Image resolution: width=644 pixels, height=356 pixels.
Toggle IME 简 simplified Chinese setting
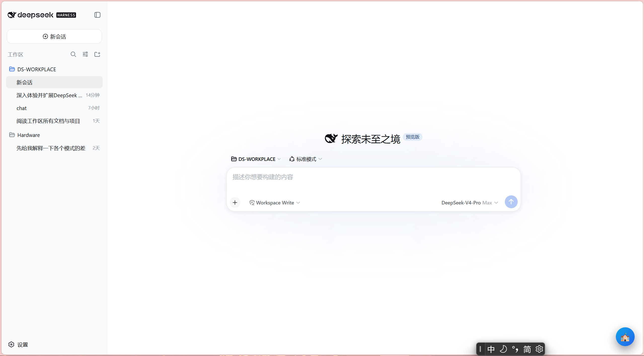point(527,349)
